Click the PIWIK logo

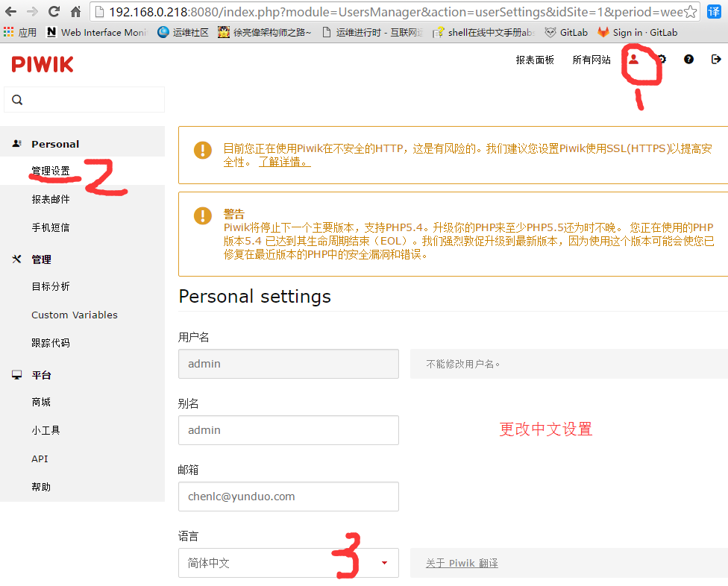coord(43,65)
